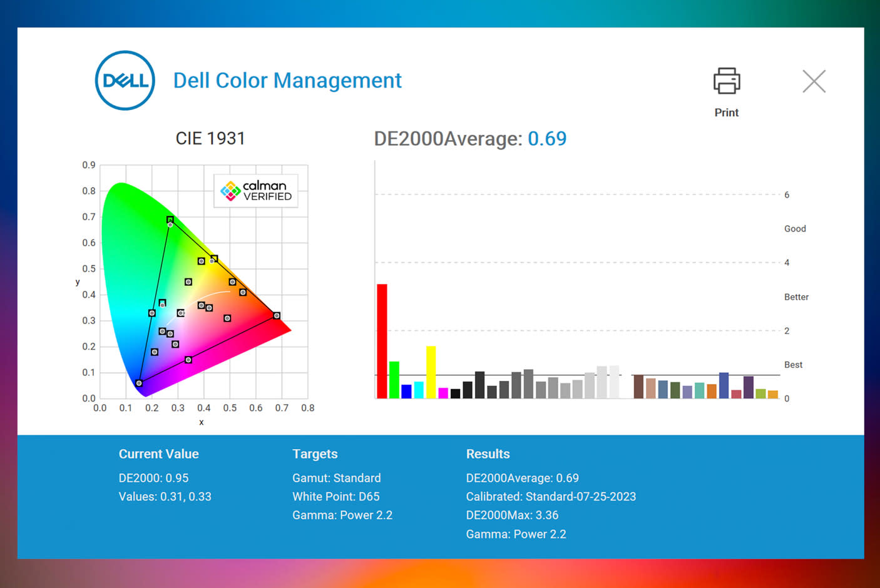Select the yellow bar in DE2000 chart
The height and width of the screenshot is (588, 880).
click(x=431, y=372)
